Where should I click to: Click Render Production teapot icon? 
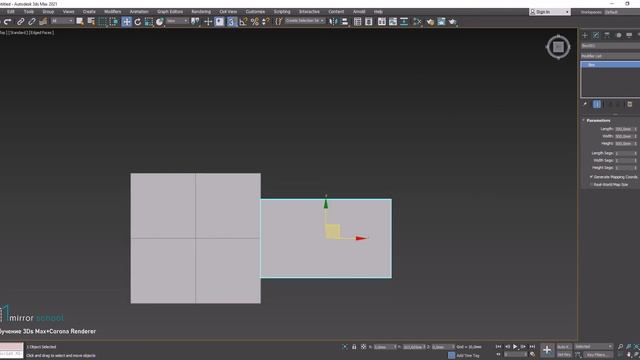(452, 22)
